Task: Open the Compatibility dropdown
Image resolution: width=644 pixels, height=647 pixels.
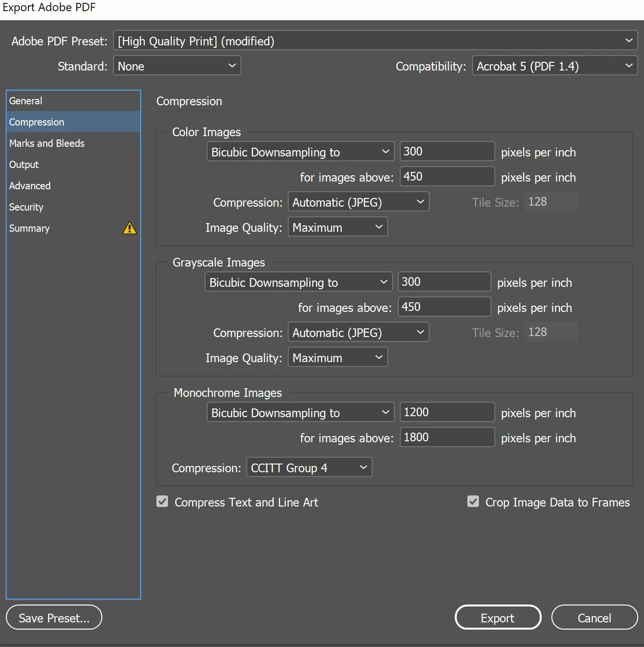Action: 555,66
